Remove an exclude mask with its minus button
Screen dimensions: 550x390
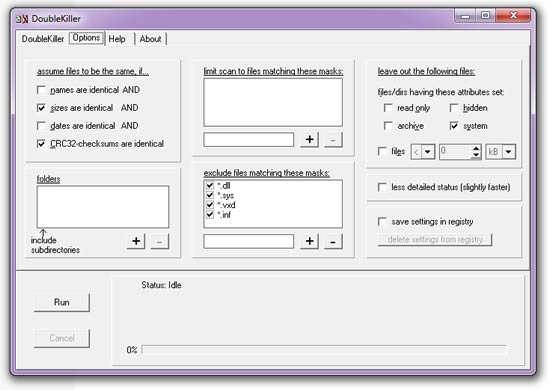[x=333, y=241]
